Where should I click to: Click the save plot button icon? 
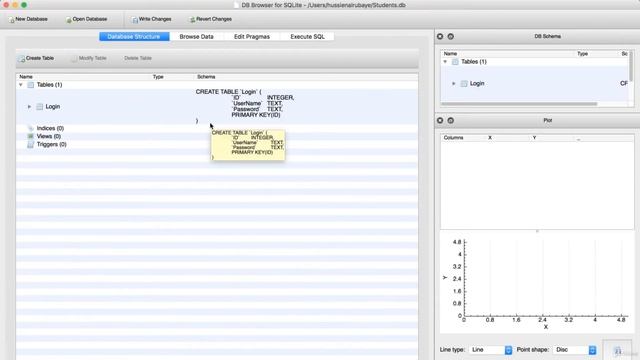[617, 351]
